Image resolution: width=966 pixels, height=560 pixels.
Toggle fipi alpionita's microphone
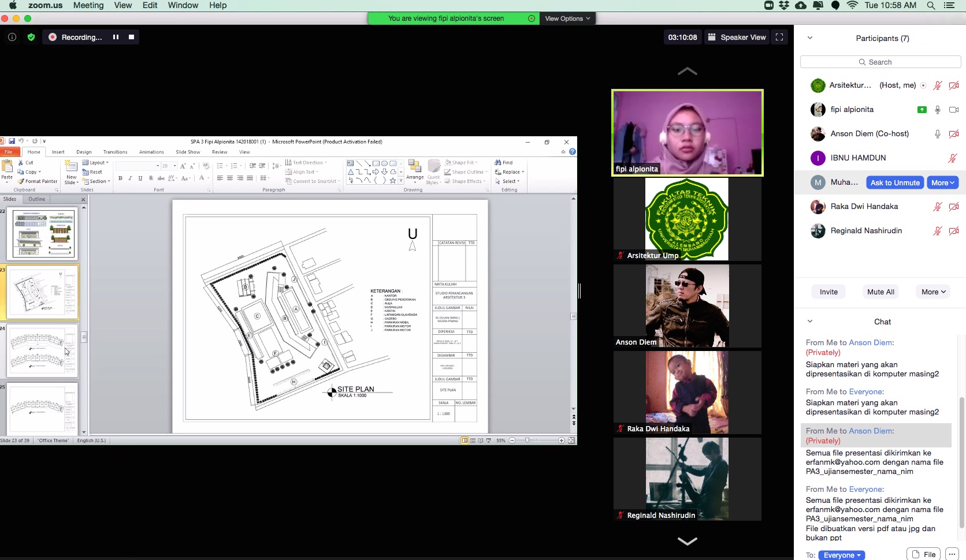pyautogui.click(x=938, y=110)
